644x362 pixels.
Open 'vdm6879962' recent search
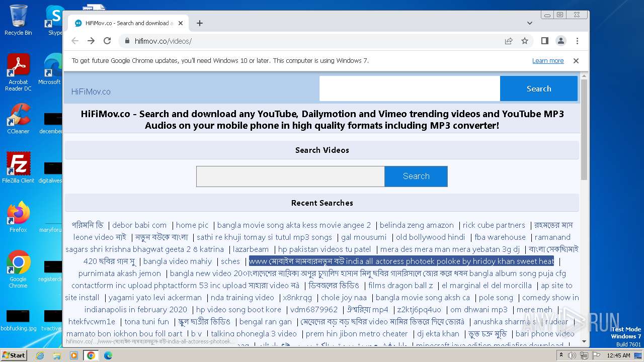tap(314, 310)
